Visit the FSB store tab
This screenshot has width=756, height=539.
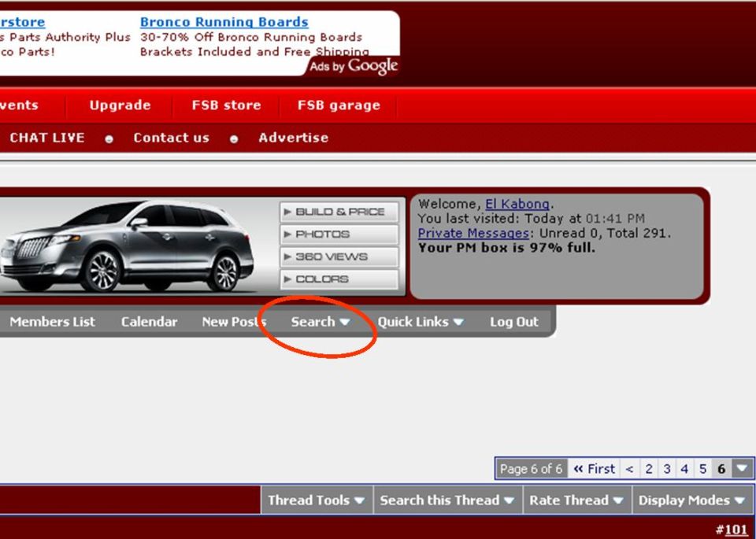226,105
